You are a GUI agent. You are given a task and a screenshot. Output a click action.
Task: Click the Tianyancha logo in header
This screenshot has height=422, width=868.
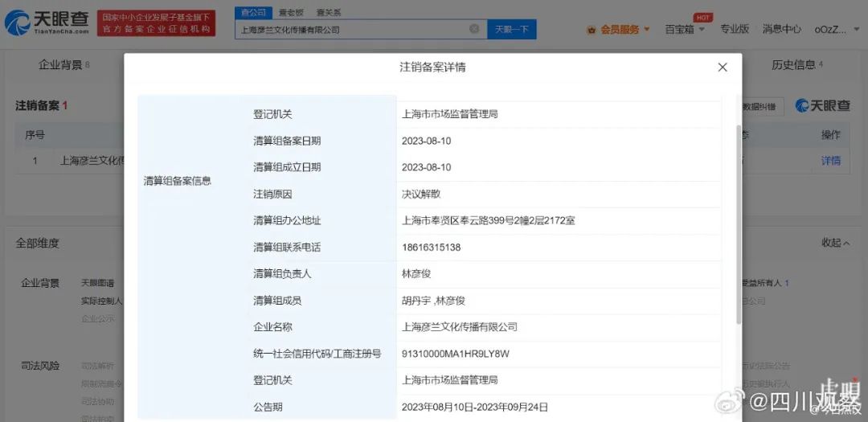click(x=47, y=23)
